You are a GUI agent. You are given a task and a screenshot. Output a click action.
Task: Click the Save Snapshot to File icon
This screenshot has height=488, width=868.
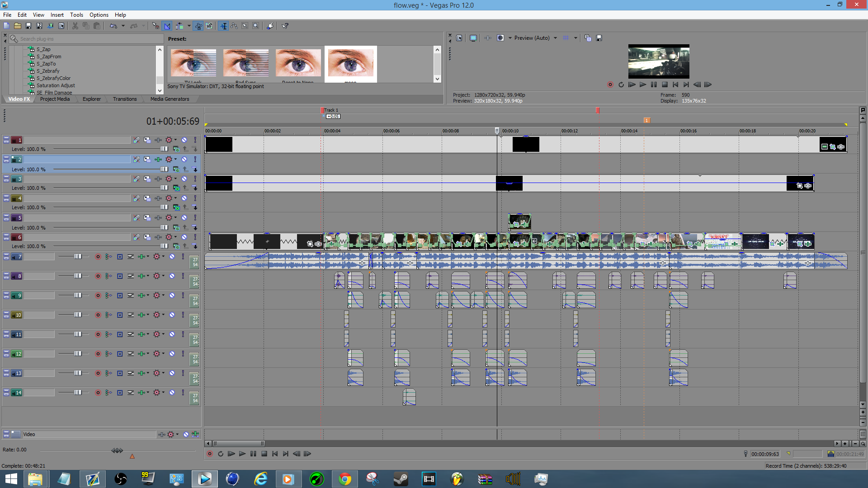click(599, 38)
